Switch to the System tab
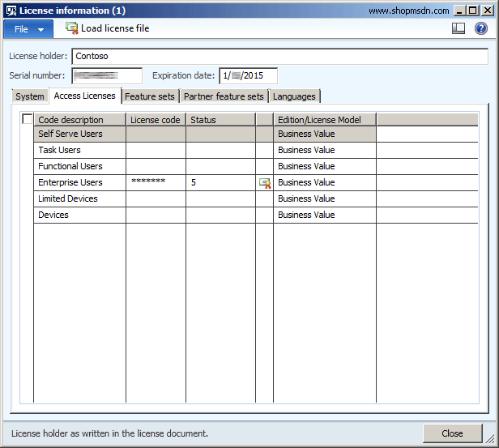The image size is (499, 448). tap(30, 96)
